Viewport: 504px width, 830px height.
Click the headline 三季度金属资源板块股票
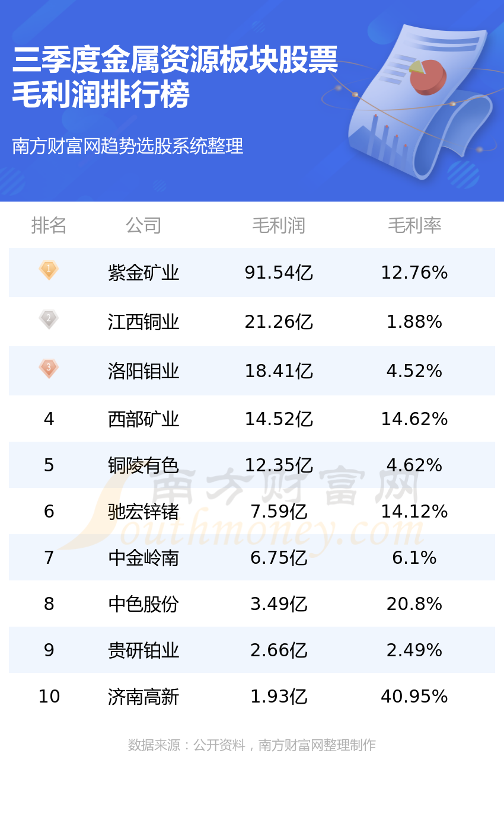[x=175, y=60]
